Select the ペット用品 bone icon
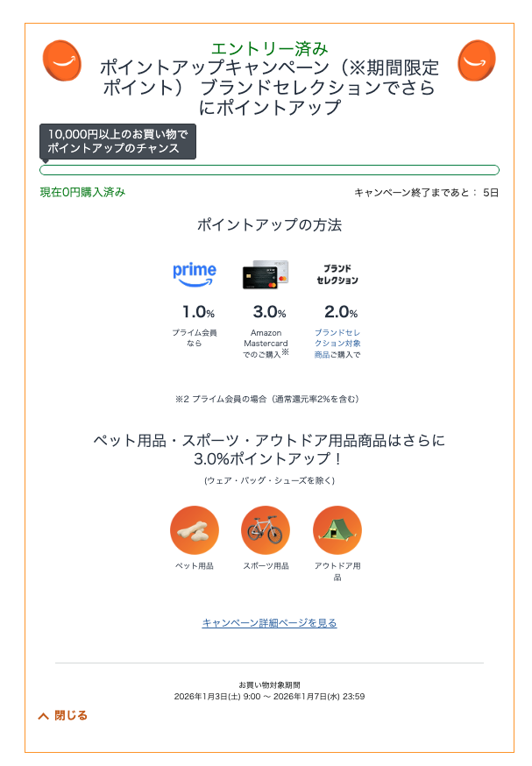The height and width of the screenshot is (766, 532). pos(194,530)
